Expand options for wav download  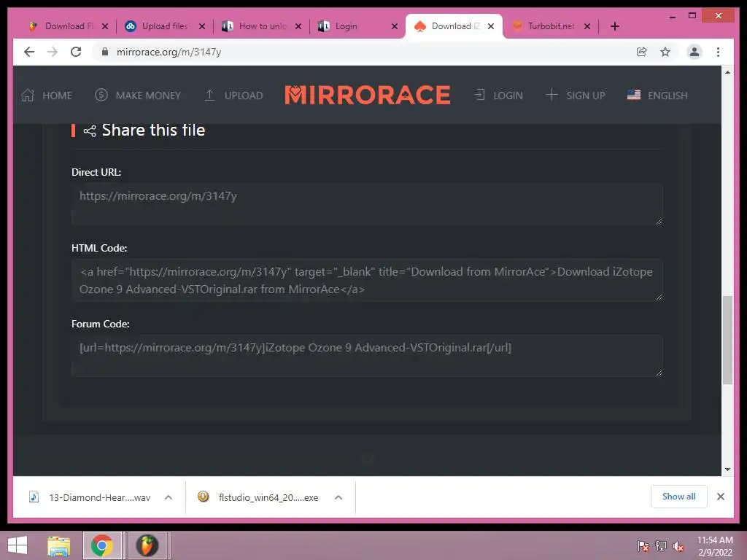point(169,497)
